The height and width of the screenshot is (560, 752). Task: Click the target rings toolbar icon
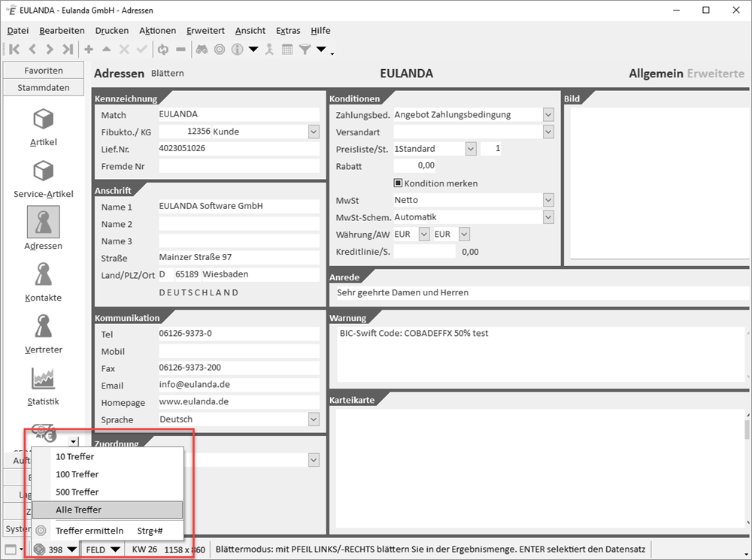point(219,49)
